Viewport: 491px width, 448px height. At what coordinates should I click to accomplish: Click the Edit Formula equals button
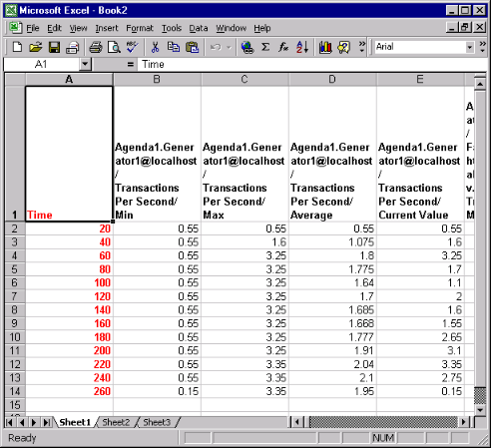[131, 65]
